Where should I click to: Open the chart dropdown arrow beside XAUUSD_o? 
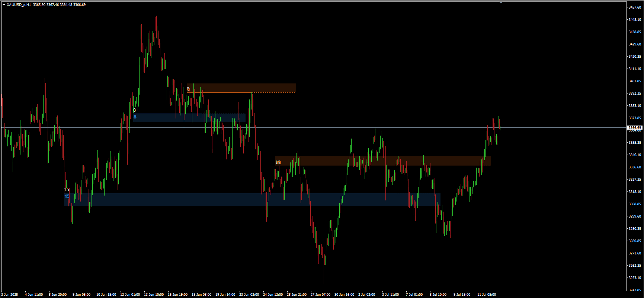(x=4, y=5)
